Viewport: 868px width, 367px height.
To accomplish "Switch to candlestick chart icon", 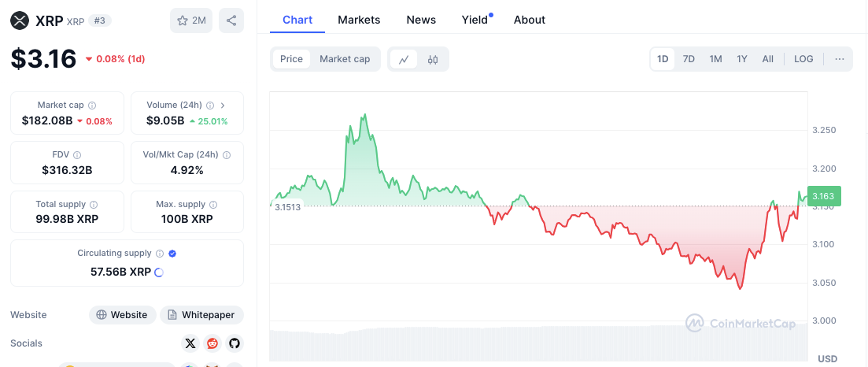I will tap(433, 59).
